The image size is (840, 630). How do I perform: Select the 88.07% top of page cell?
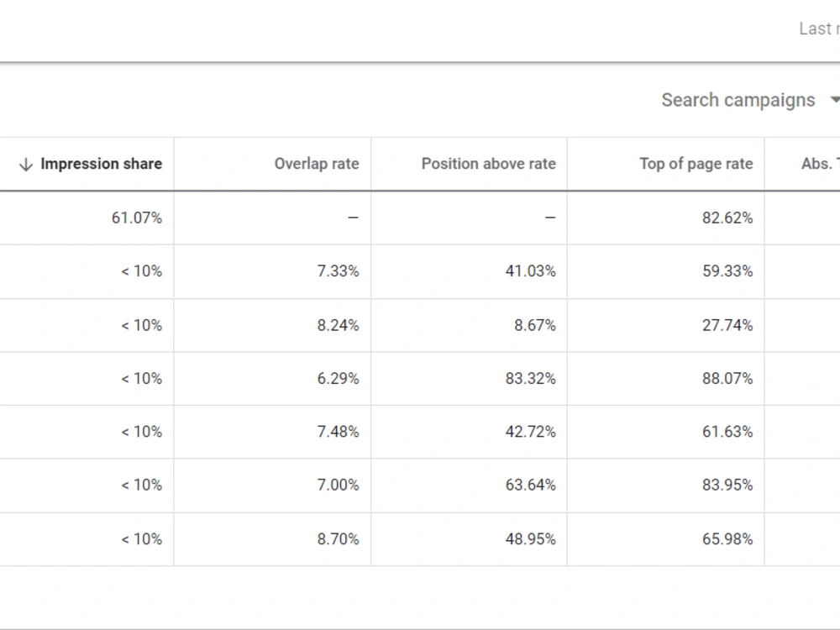click(727, 379)
